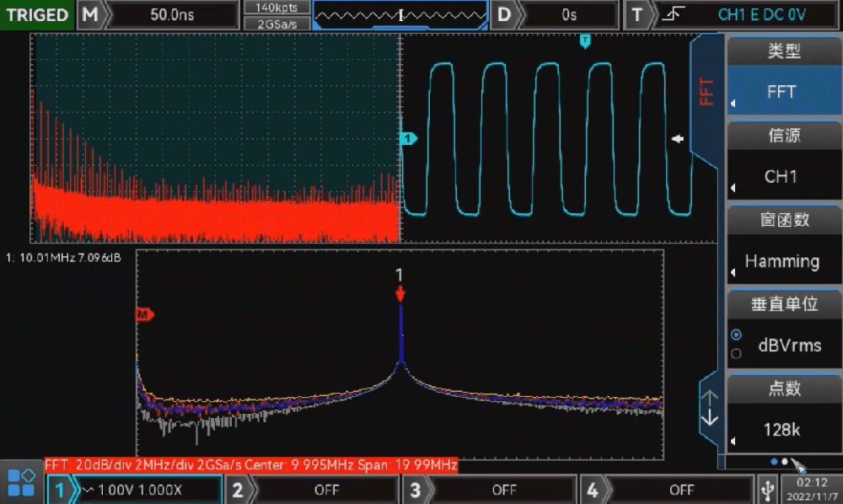
Task: Open the FFT type menu item
Action: pos(781,92)
